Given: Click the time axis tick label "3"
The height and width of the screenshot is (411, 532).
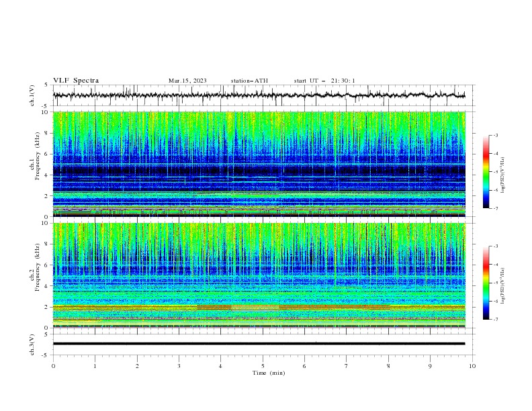Looking at the screenshot, I should point(179,366).
